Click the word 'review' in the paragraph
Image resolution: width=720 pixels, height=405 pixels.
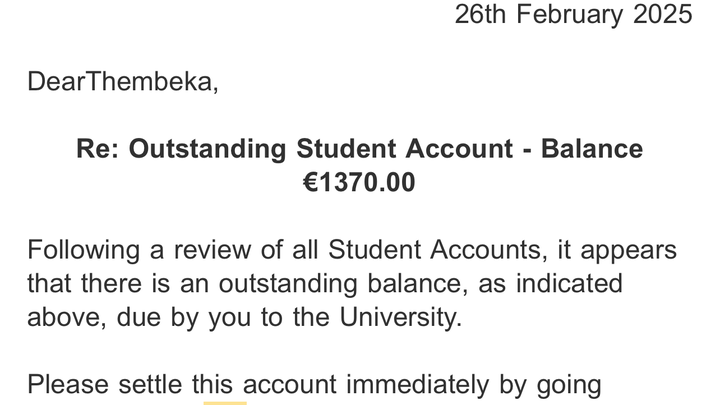click(x=212, y=250)
